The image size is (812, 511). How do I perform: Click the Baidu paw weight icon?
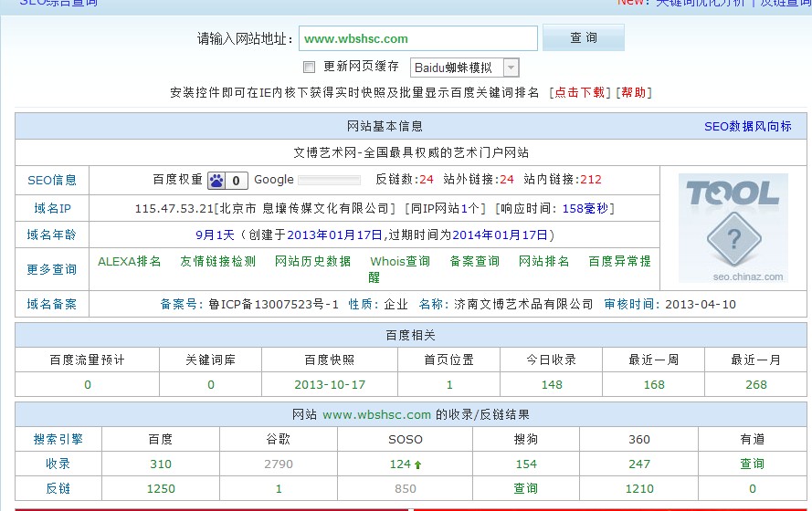click(x=216, y=181)
